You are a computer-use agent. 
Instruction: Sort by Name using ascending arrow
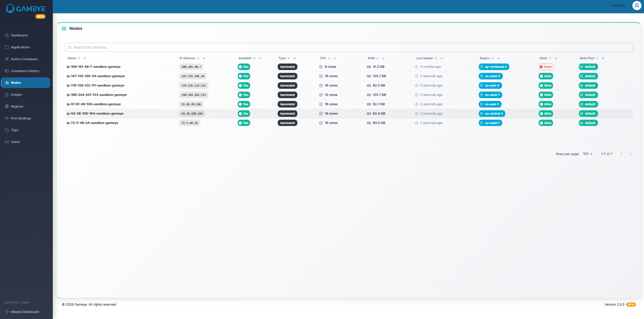[79, 58]
